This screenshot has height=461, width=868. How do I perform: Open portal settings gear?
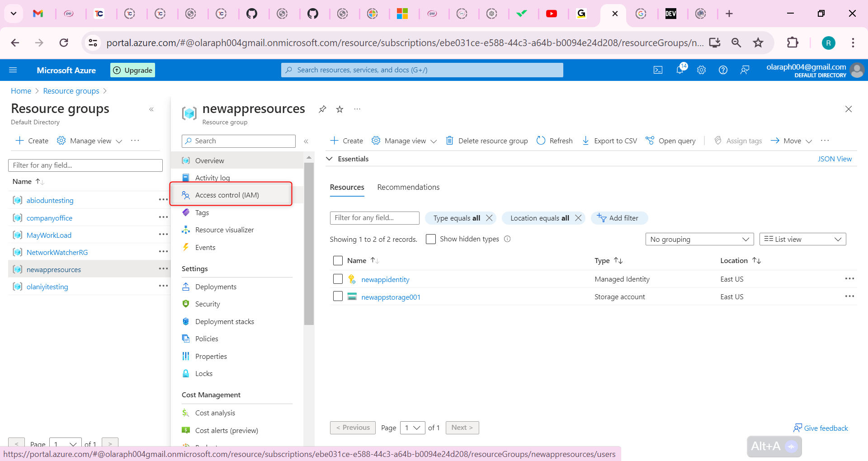(701, 70)
